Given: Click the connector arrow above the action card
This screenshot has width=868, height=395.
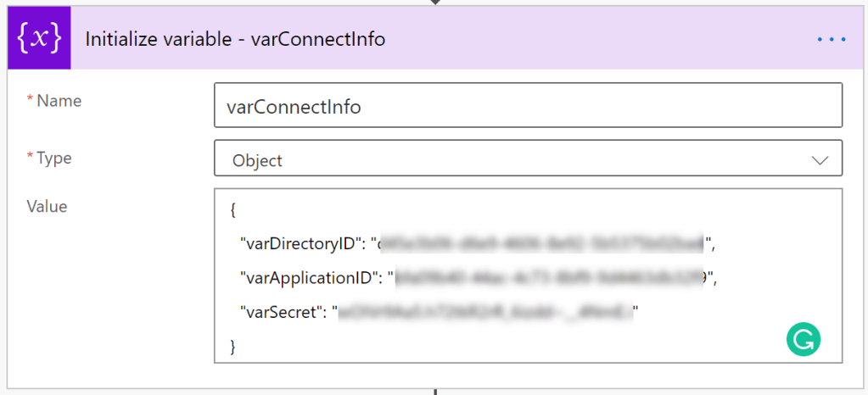Looking at the screenshot, I should pyautogui.click(x=435, y=3).
